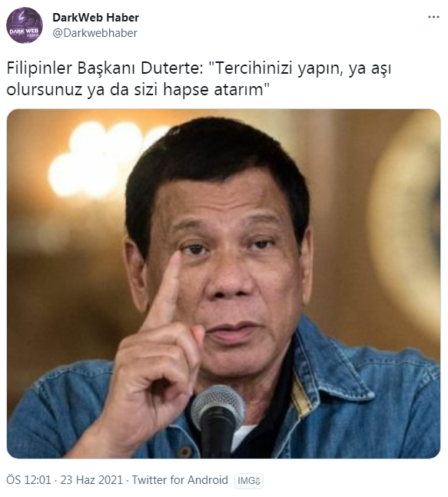Click the microphone in the tweet photo
This screenshot has width=448, height=497.
click(x=217, y=419)
